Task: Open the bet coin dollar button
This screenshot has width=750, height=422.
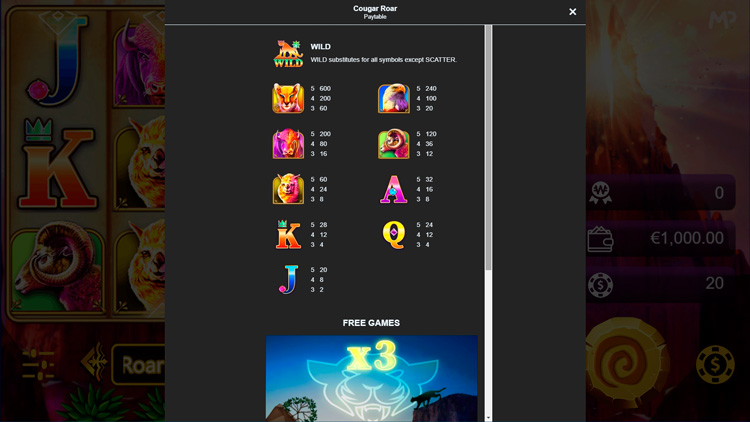Action: click(x=715, y=365)
